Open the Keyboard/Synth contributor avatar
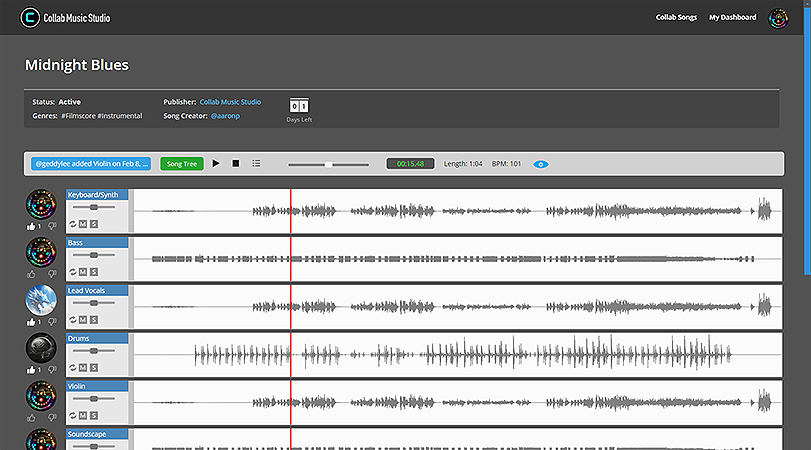This screenshot has height=450, width=811. pos(41,204)
